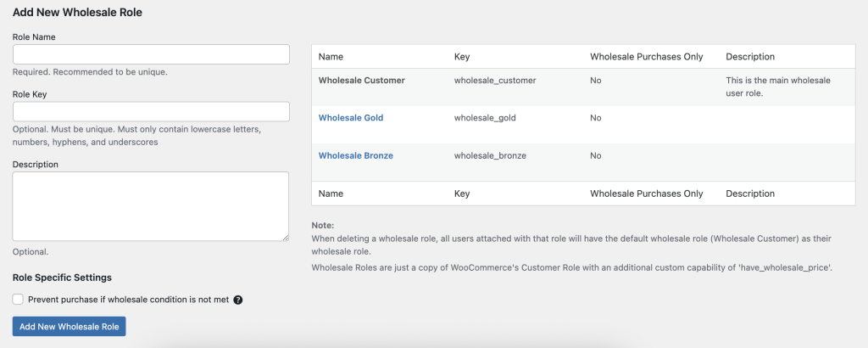Open the Wholesale Bronze role link

356,155
